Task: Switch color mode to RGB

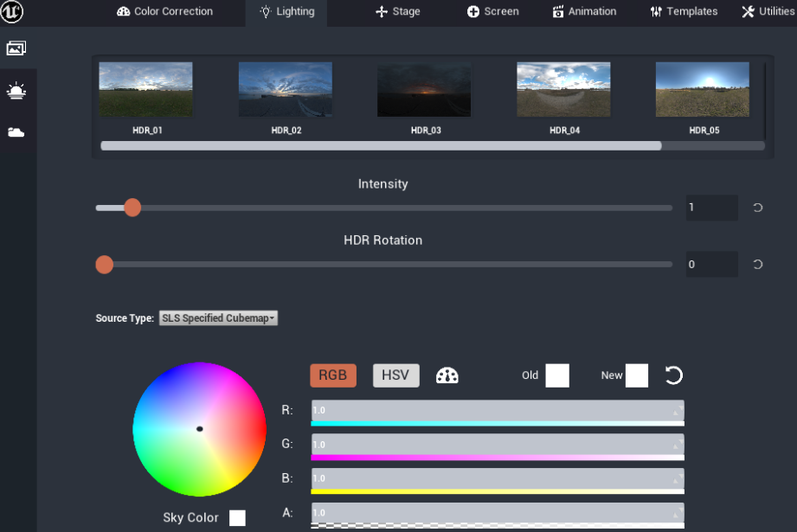Action: pyautogui.click(x=333, y=375)
